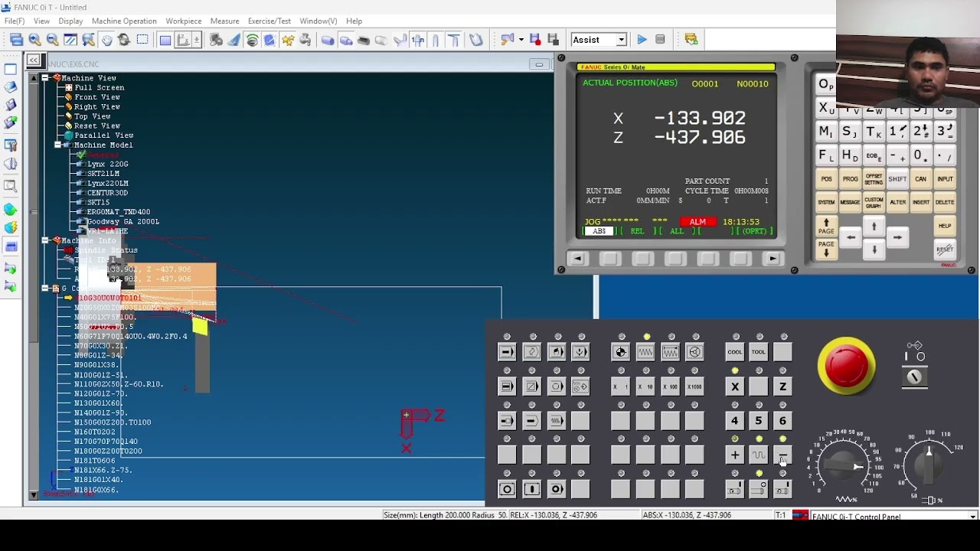The image size is (980, 551).
Task: Open the Exercise/Test menu
Action: click(269, 21)
